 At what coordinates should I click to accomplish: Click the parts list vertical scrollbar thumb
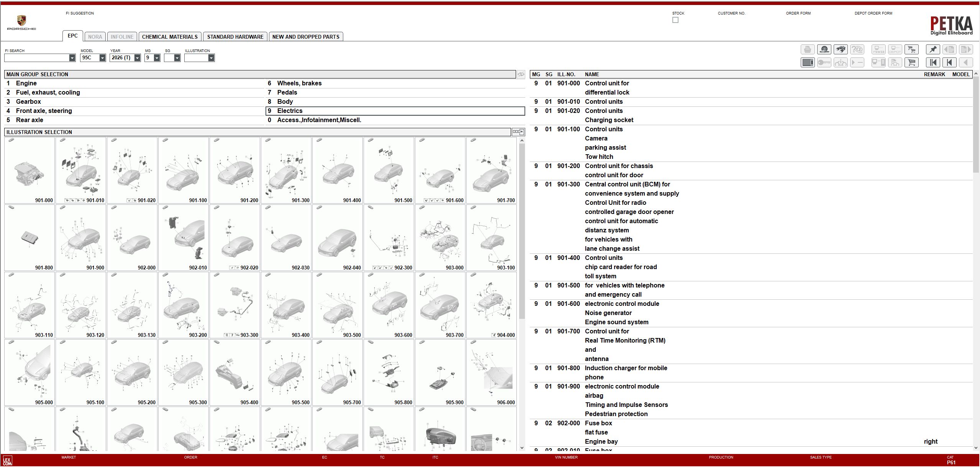pyautogui.click(x=976, y=124)
